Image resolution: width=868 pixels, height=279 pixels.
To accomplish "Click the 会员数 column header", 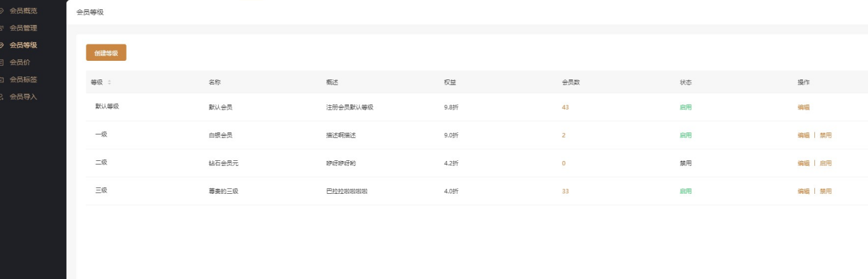I will [x=571, y=82].
